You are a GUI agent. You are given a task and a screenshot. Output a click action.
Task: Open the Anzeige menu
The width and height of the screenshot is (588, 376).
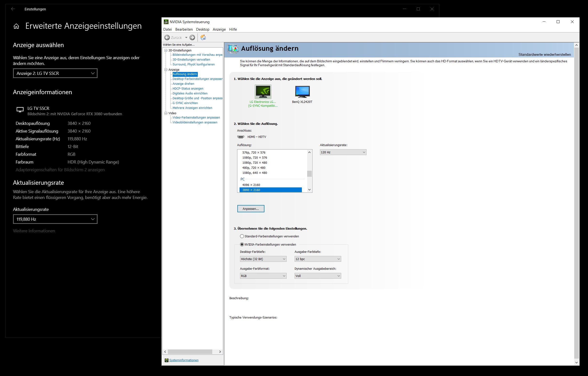tap(219, 29)
